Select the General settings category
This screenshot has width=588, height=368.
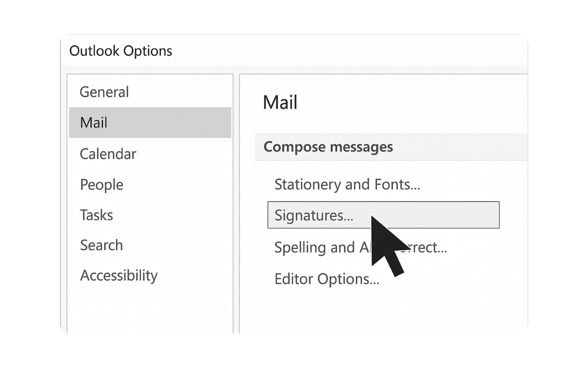click(104, 92)
